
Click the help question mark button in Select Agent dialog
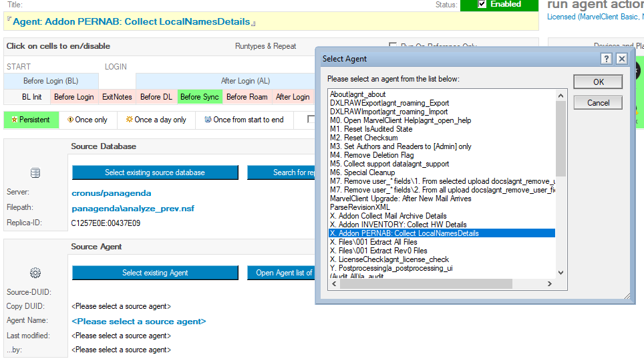tap(606, 59)
